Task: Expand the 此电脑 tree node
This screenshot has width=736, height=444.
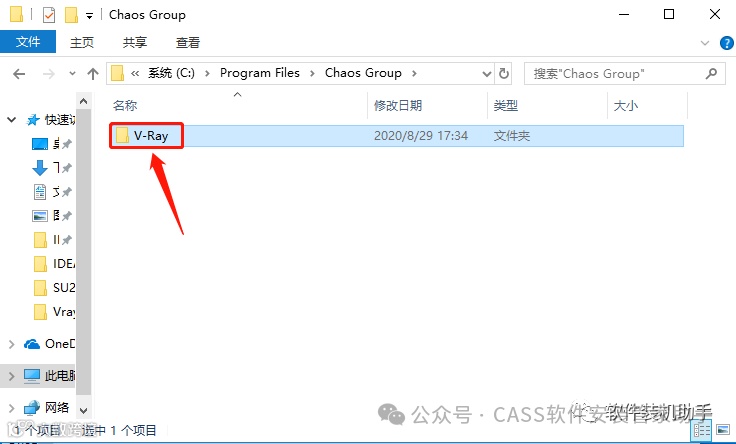Action: (x=11, y=375)
